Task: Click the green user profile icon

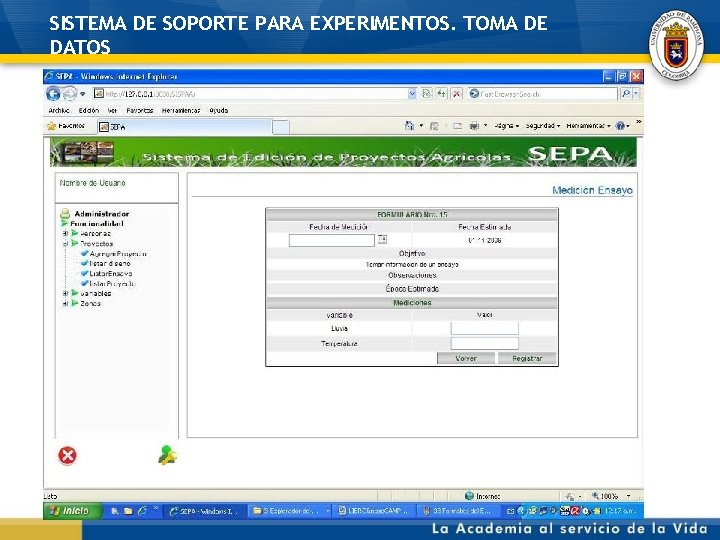Action: [x=167, y=455]
